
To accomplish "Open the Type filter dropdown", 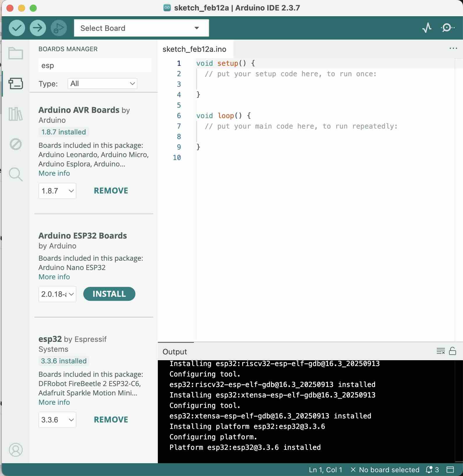I will pyautogui.click(x=103, y=84).
